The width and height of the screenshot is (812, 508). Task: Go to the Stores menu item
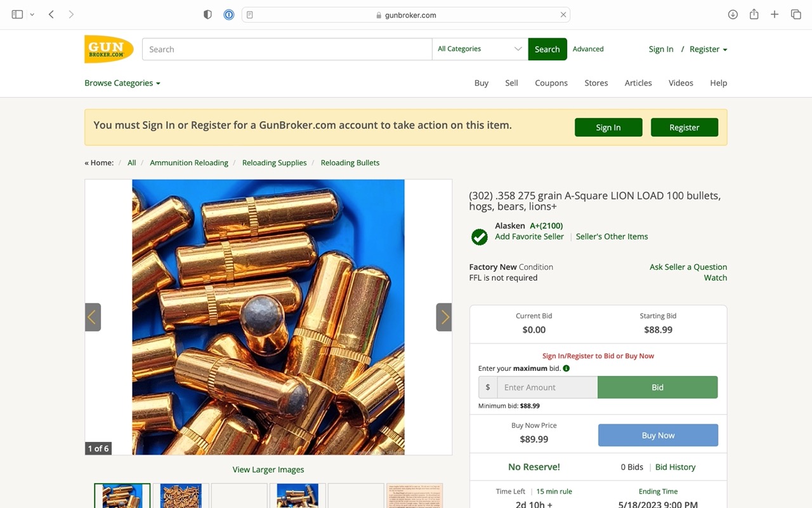click(596, 83)
